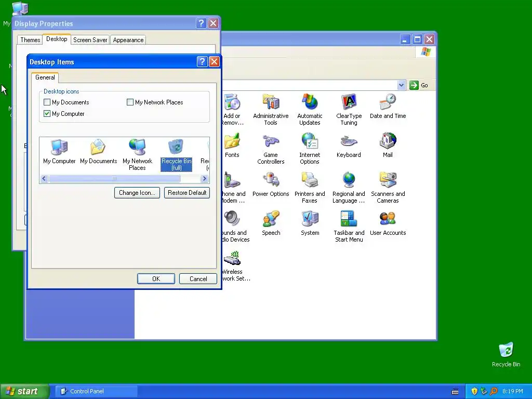532x399 pixels.
Task: Click the magnifier tray icon
Action: (494, 391)
